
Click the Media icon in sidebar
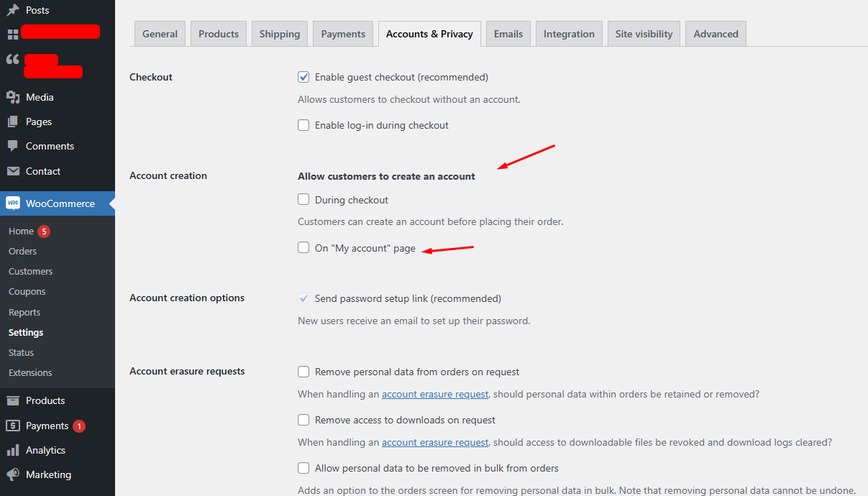13,97
